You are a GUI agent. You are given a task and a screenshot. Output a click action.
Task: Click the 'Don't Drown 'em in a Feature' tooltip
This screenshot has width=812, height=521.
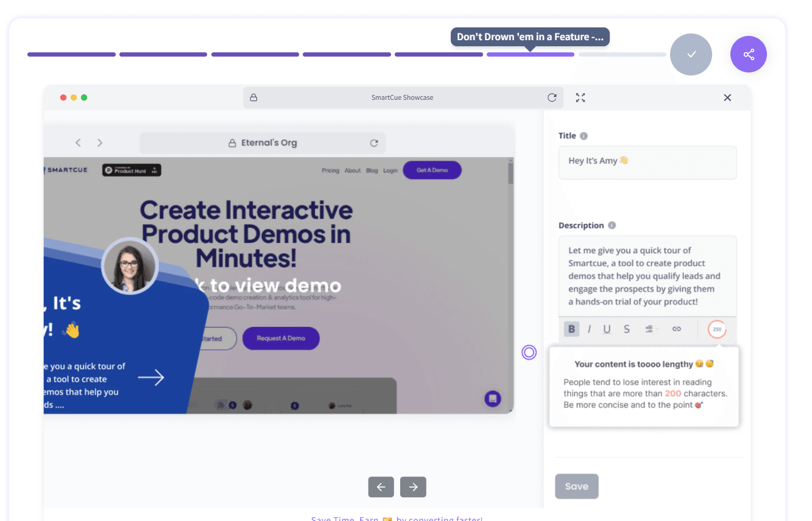point(530,37)
